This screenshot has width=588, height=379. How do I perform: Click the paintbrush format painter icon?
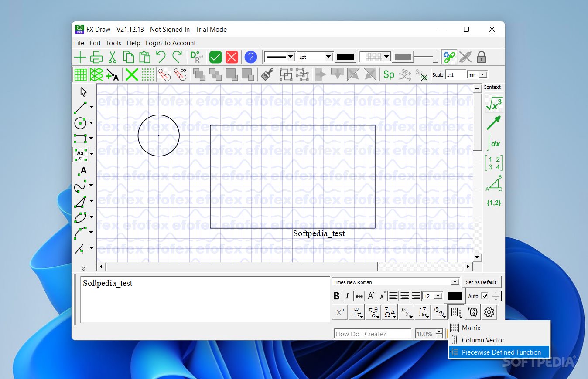click(x=267, y=74)
